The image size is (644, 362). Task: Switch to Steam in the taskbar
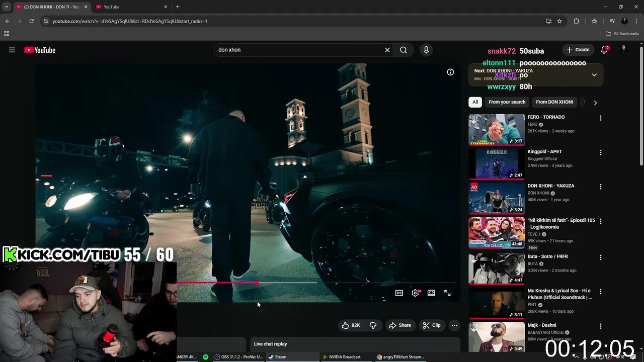[278, 357]
